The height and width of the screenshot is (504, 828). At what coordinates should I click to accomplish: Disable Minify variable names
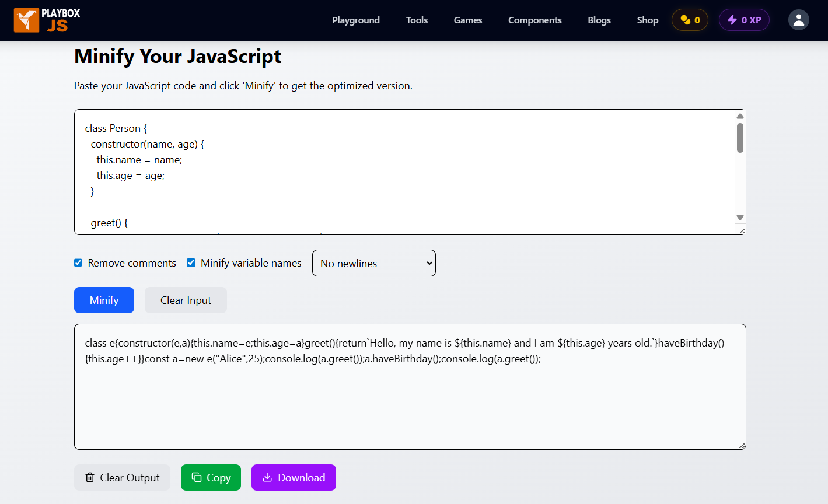[x=191, y=262]
